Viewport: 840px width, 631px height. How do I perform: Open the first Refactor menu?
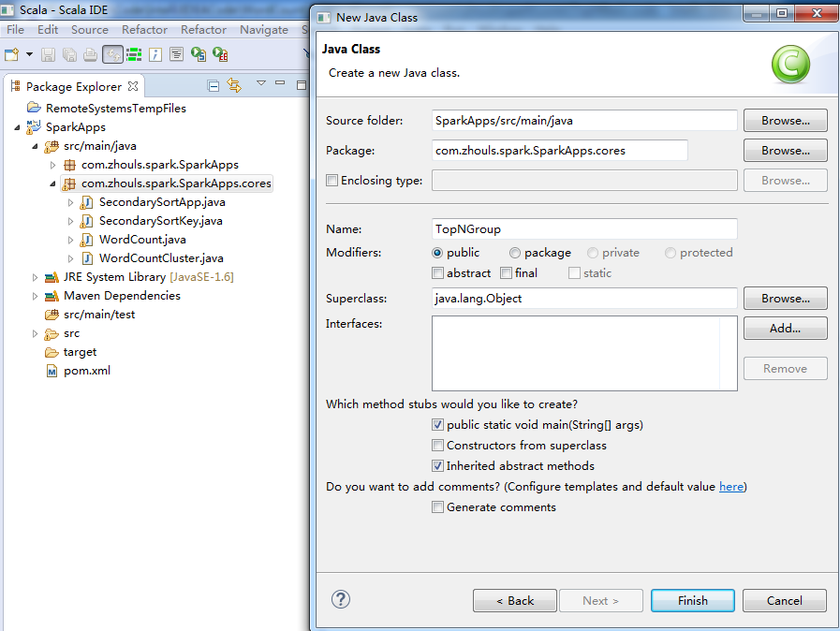[144, 29]
